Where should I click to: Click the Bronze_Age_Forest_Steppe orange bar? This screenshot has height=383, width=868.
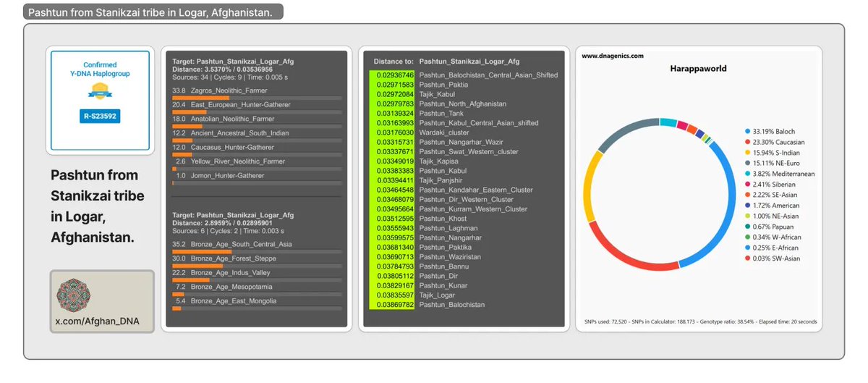click(197, 265)
